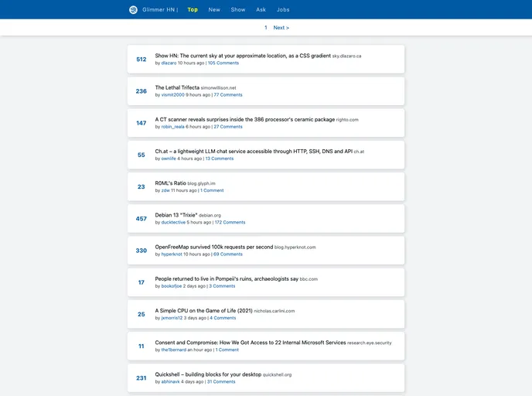
Task: Open 'Consent and Compromise' Microsoft story
Action: coord(250,343)
